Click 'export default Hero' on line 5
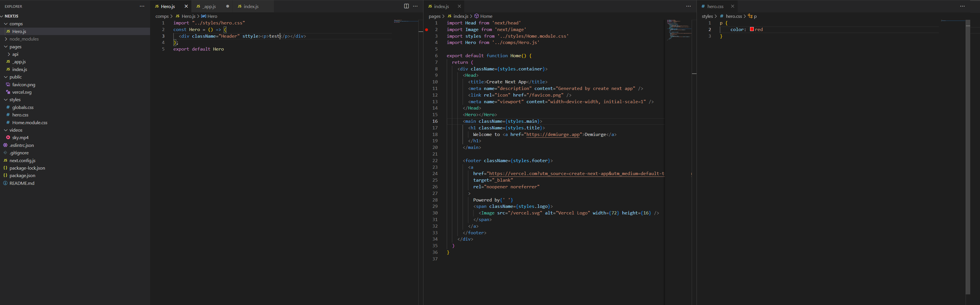The height and width of the screenshot is (305, 980). [x=199, y=49]
